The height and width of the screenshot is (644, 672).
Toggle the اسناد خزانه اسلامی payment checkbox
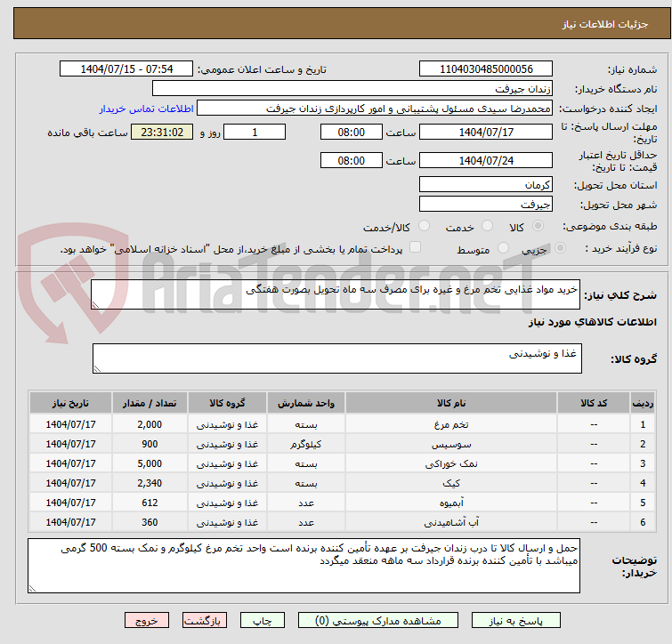(415, 247)
